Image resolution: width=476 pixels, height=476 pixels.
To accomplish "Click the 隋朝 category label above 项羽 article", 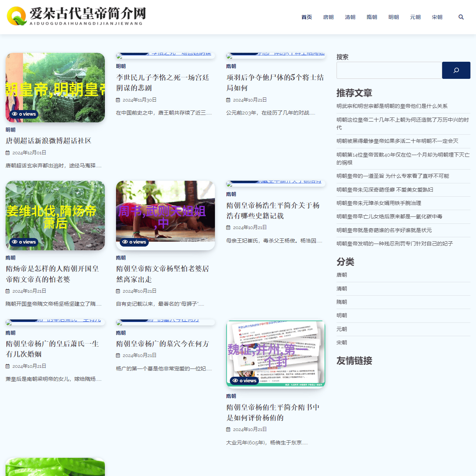I will [231, 66].
